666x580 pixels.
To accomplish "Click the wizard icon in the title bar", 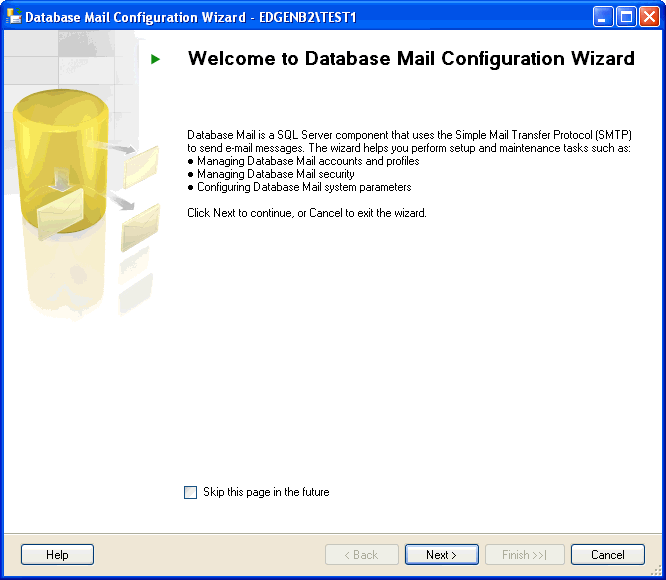I will [x=14, y=17].
